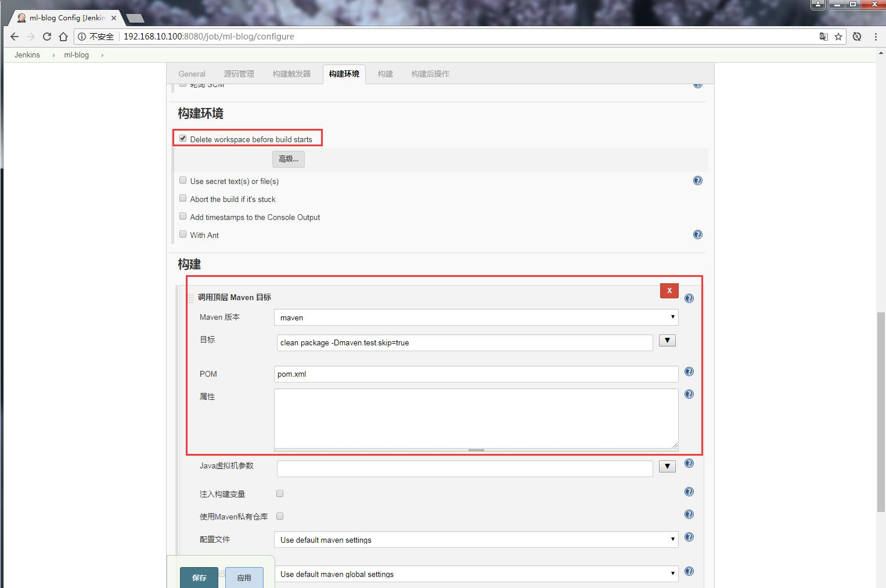This screenshot has height=588, width=886.
Task: Reload the page with refresh icon
Action: tap(47, 37)
